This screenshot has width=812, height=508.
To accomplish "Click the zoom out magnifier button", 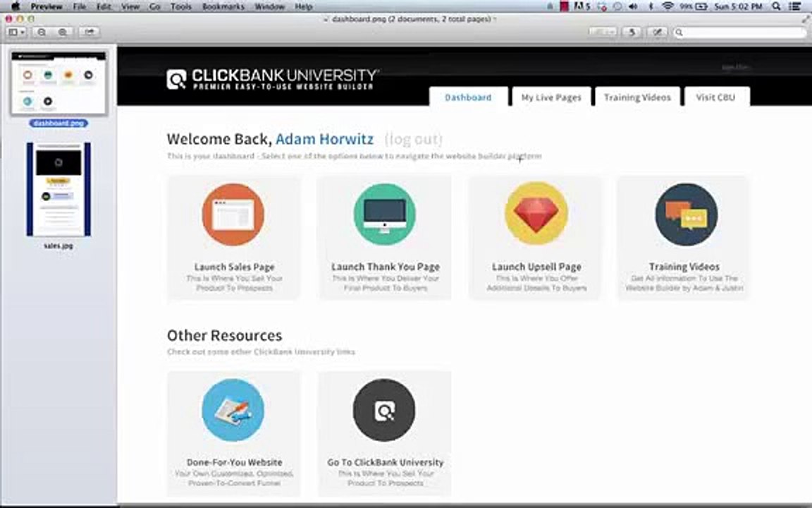I will pos(42,32).
